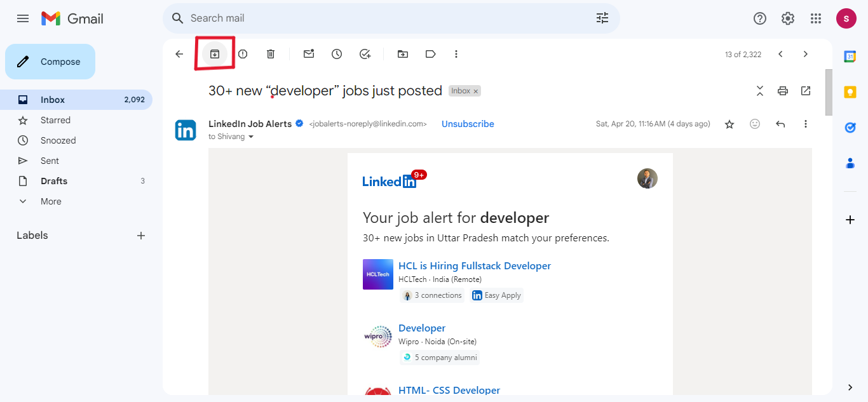Create a new label
This screenshot has width=868, height=402.
141,236
